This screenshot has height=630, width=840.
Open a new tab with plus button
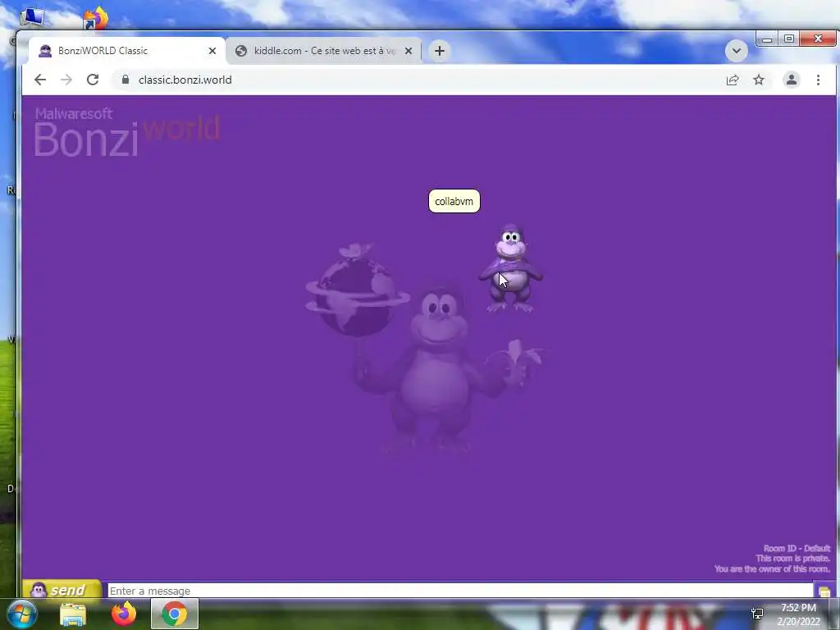440,51
